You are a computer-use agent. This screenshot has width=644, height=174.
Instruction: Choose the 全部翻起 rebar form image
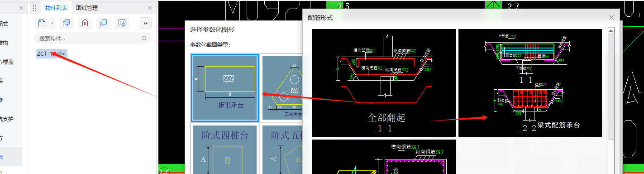384,83
